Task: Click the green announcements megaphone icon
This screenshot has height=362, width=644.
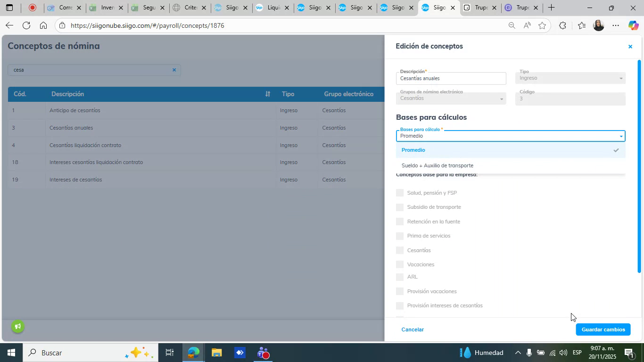Action: [18, 326]
